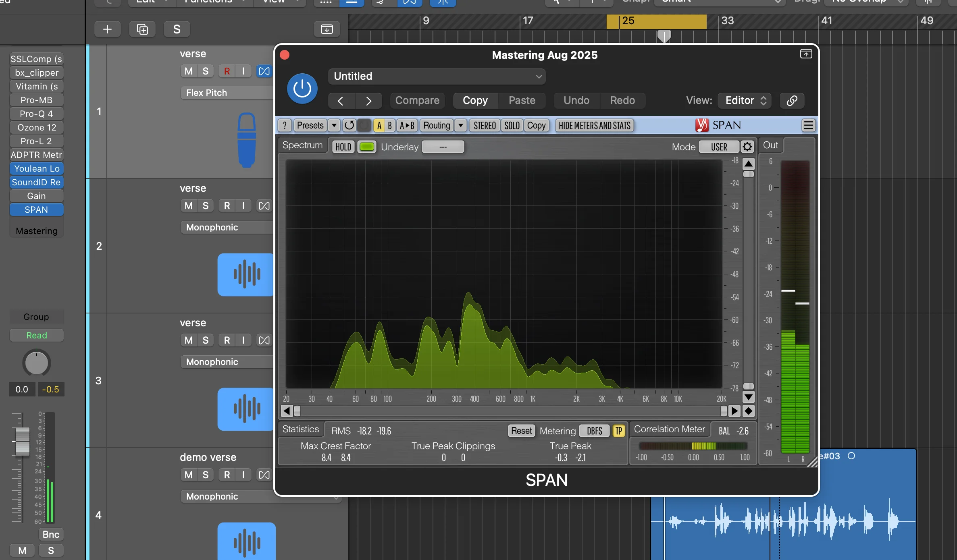Add a new track with the plus icon

click(x=107, y=29)
